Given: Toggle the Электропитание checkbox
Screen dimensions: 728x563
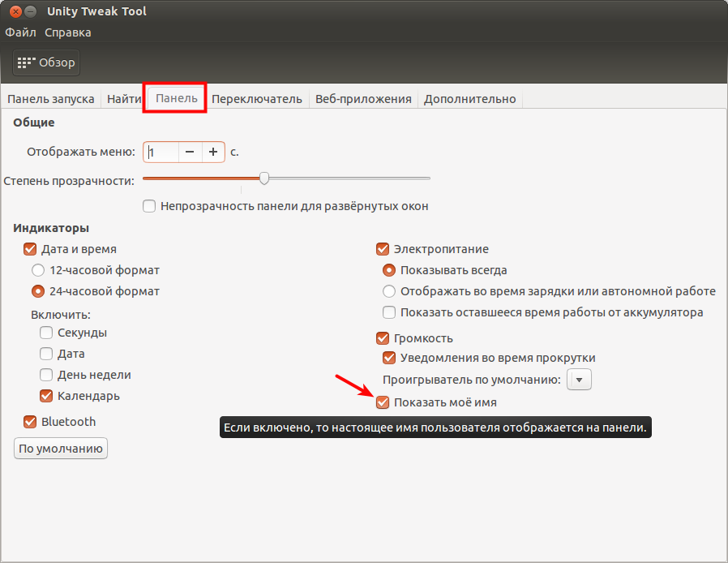Looking at the screenshot, I should 383,249.
